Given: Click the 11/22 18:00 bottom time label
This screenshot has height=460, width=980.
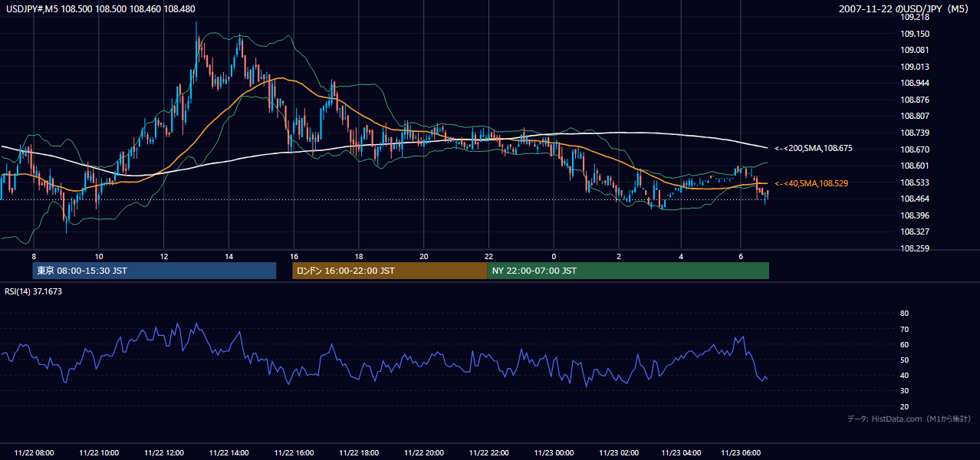Looking at the screenshot, I should click(359, 453).
